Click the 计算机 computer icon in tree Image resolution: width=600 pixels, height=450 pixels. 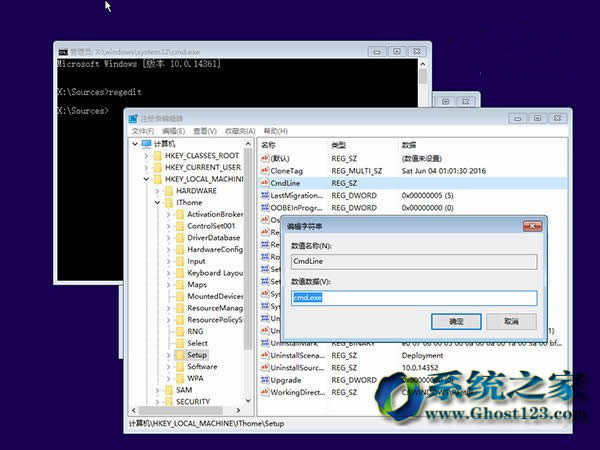tap(147, 144)
